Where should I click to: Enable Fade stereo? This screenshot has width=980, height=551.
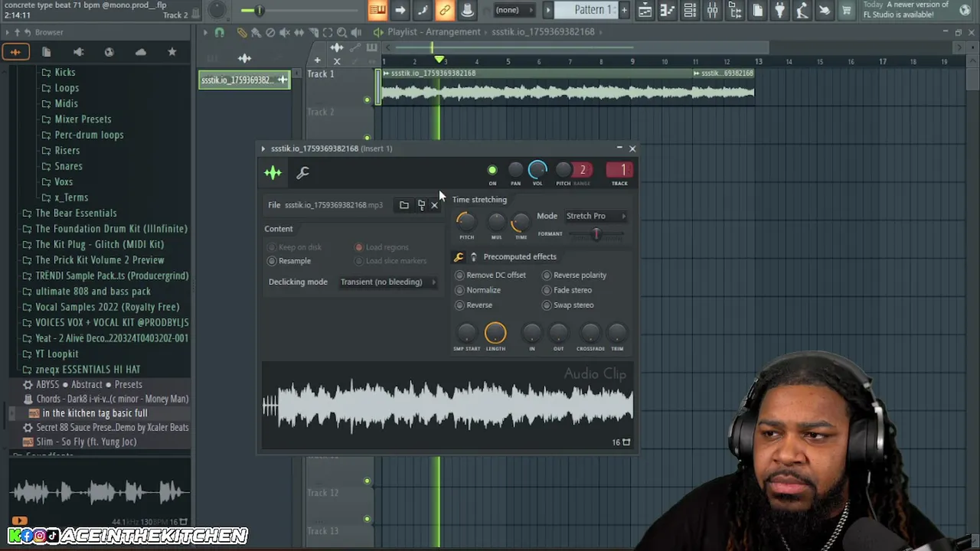click(567, 291)
